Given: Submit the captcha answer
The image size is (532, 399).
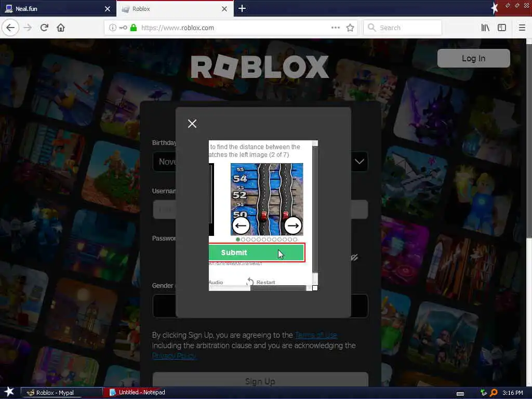Looking at the screenshot, I should click(x=257, y=252).
